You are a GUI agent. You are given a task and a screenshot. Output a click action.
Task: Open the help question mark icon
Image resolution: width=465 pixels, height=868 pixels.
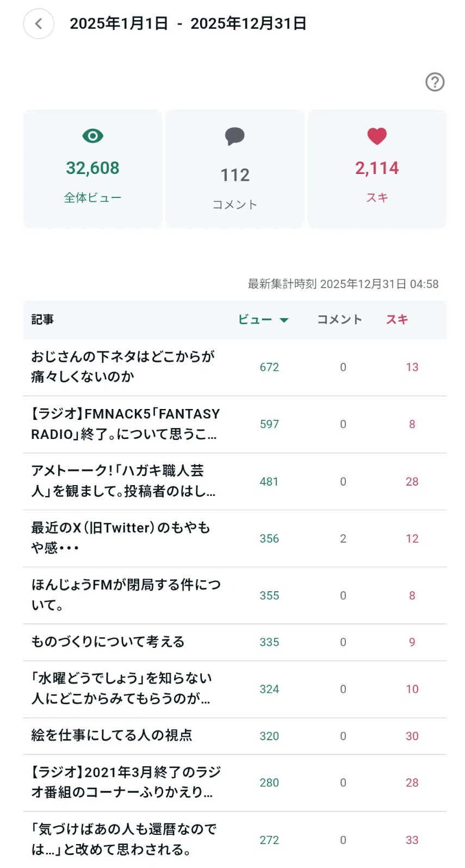[x=435, y=82]
